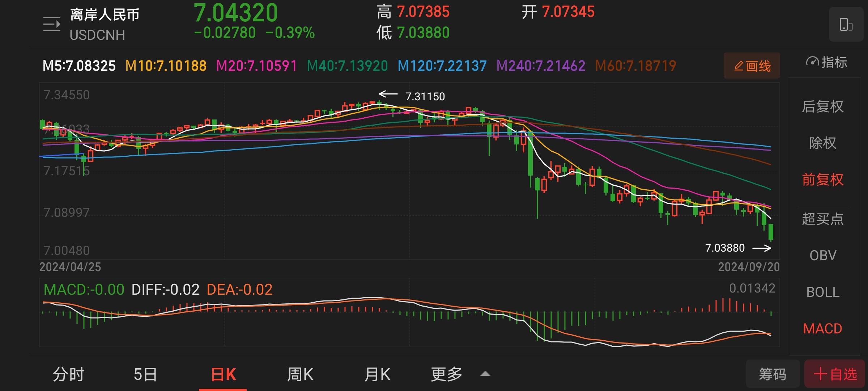
Task: Tap the DIFF:-0.02 value label
Action: click(165, 290)
